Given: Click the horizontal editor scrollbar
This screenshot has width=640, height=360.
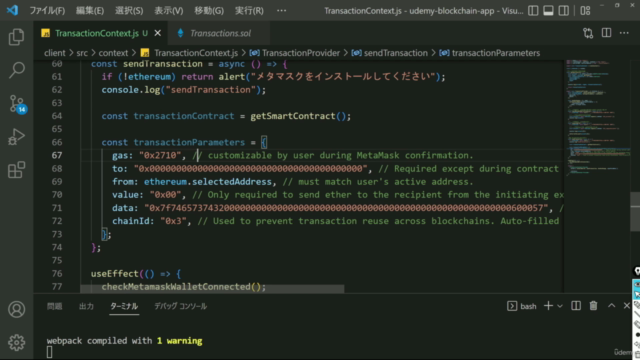Looking at the screenshot, I should coord(212,289).
